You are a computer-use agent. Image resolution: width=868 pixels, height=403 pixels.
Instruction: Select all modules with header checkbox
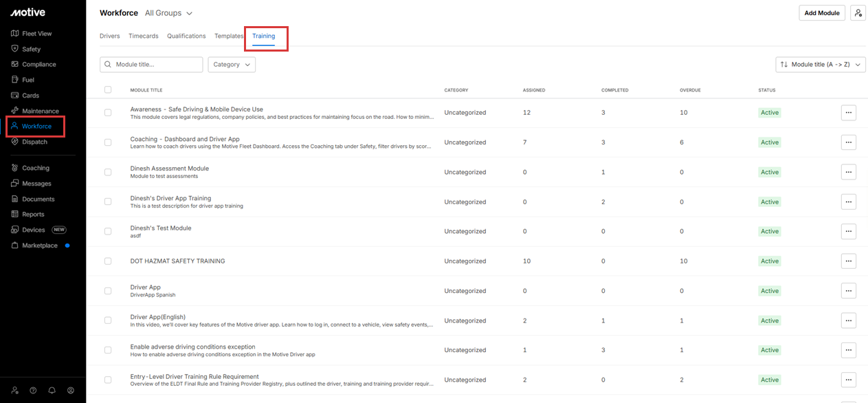coord(108,90)
